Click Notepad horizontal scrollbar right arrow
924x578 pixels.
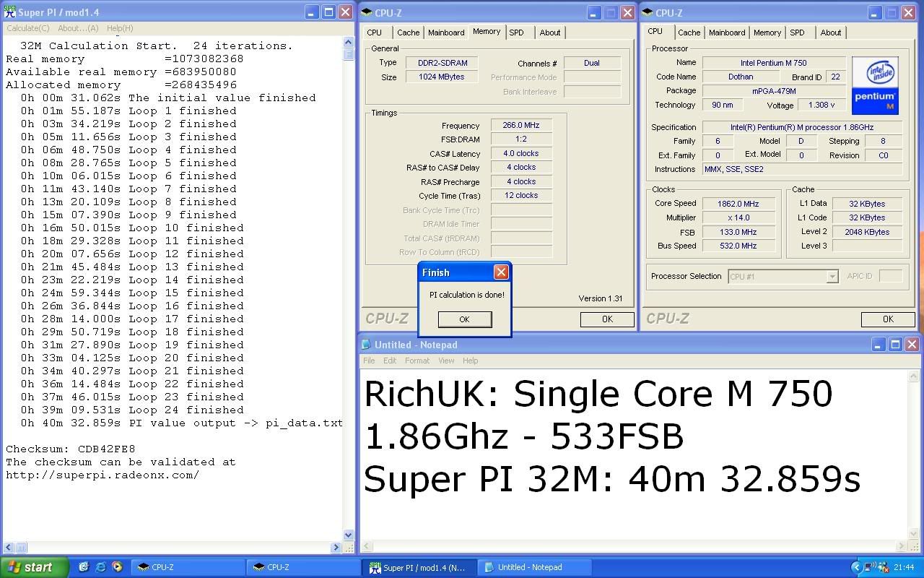pyautogui.click(x=900, y=548)
